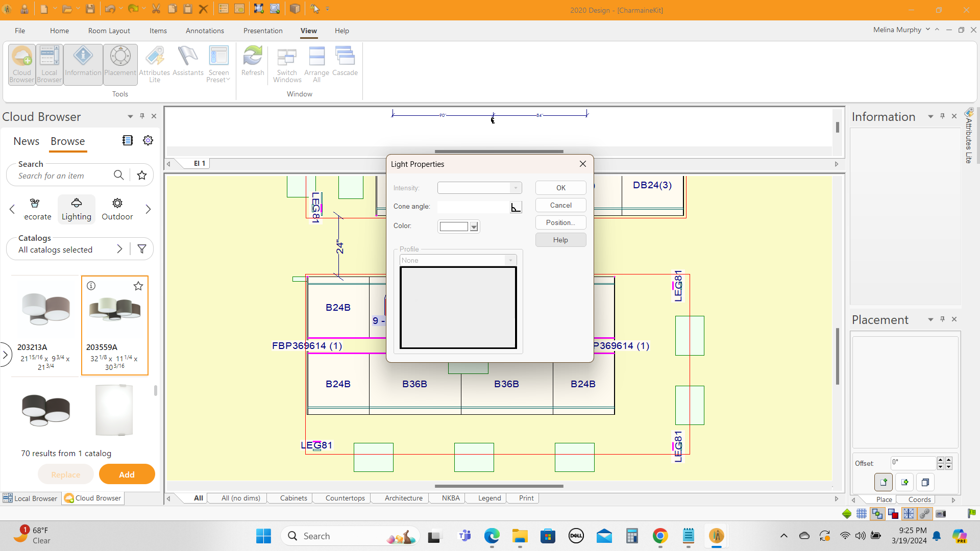
Task: Click the Cut scissors icon
Action: (x=156, y=9)
